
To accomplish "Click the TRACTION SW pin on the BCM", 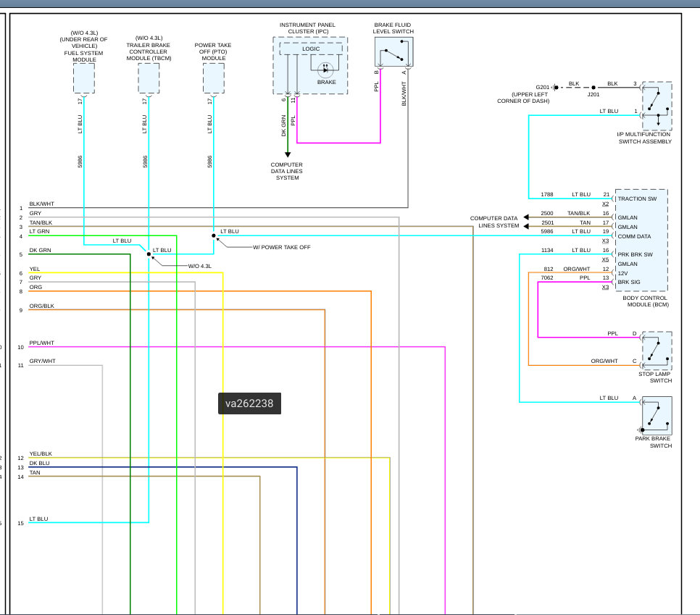I will click(636, 198).
